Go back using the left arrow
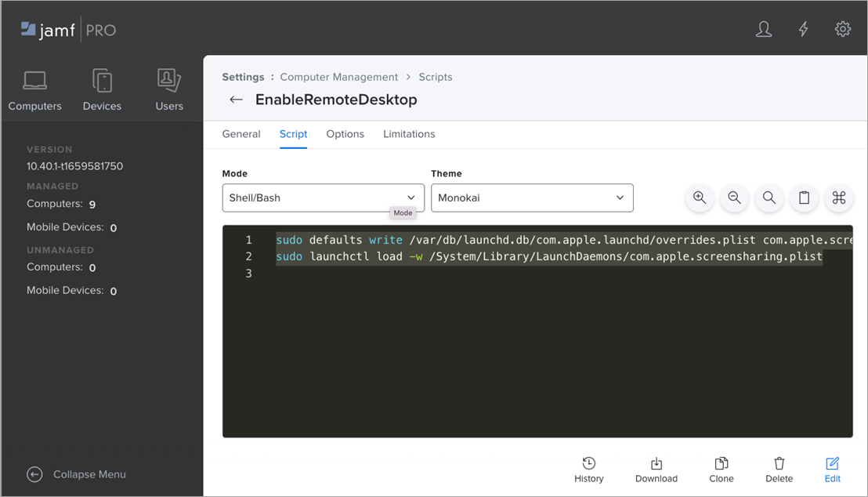 pos(237,100)
